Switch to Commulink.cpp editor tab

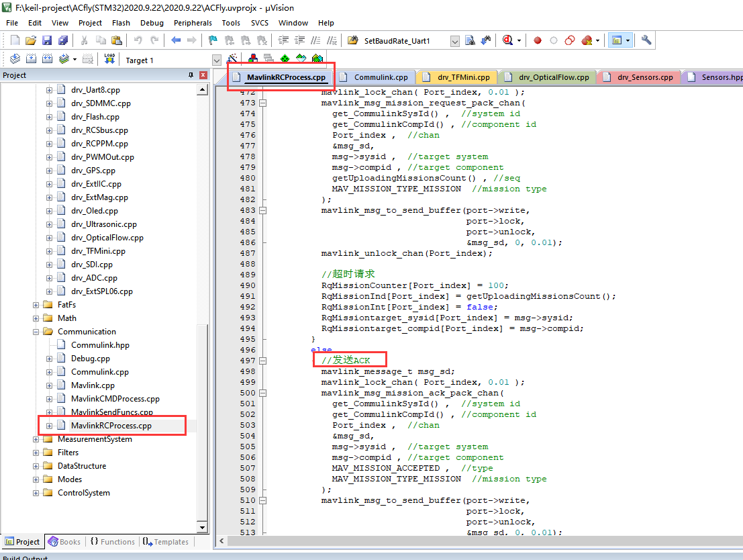375,77
